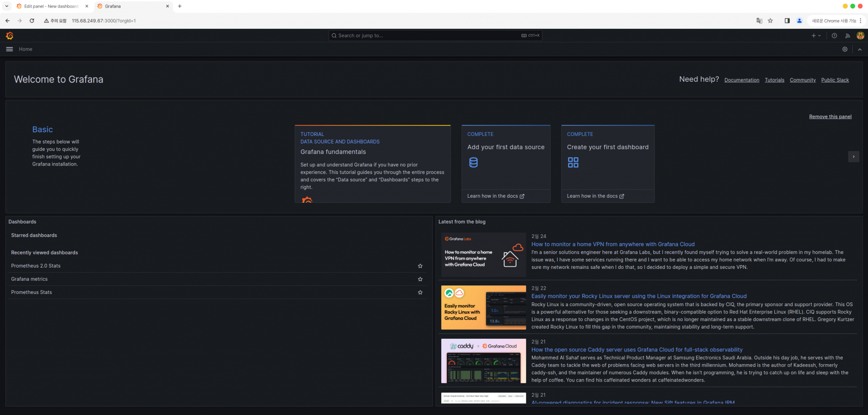
Task: Open the Documentation link under Need help
Action: point(742,80)
